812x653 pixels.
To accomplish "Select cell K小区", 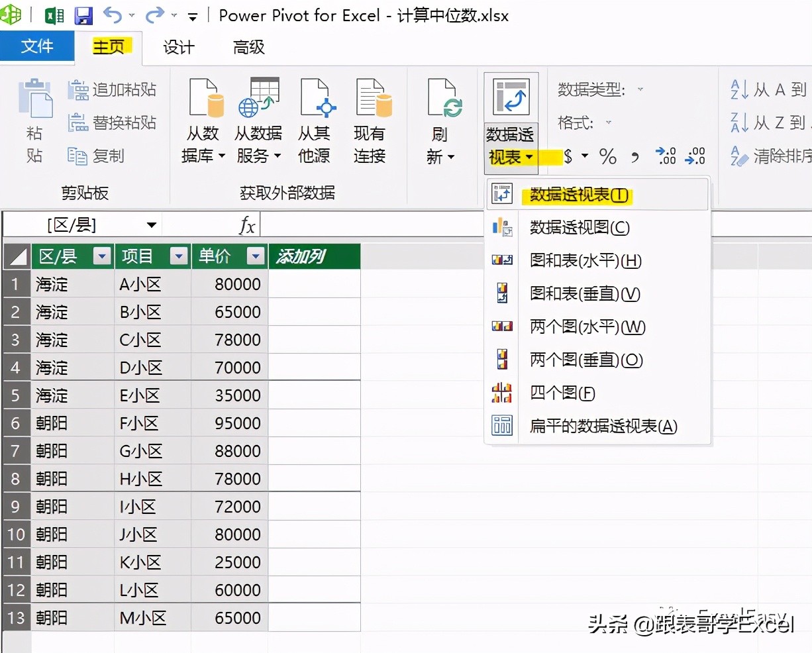I will click(x=153, y=562).
